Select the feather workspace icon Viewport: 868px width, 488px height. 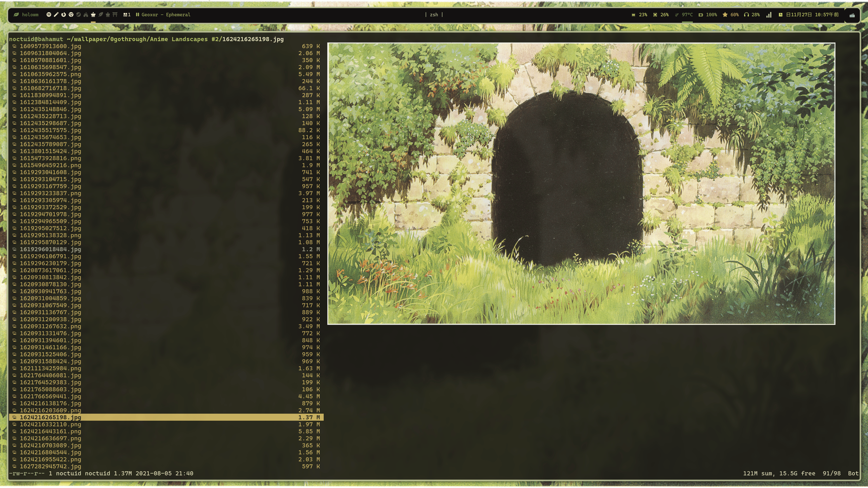[x=100, y=14]
